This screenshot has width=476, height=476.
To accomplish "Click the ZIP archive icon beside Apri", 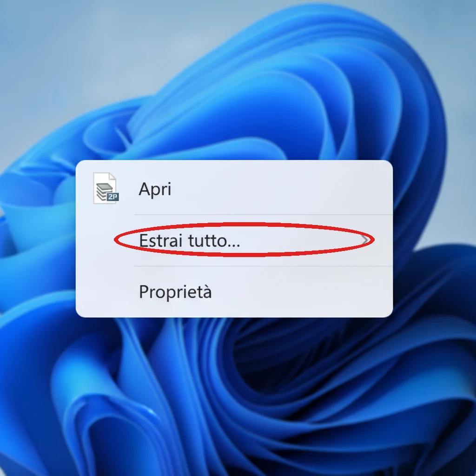I will [106, 188].
